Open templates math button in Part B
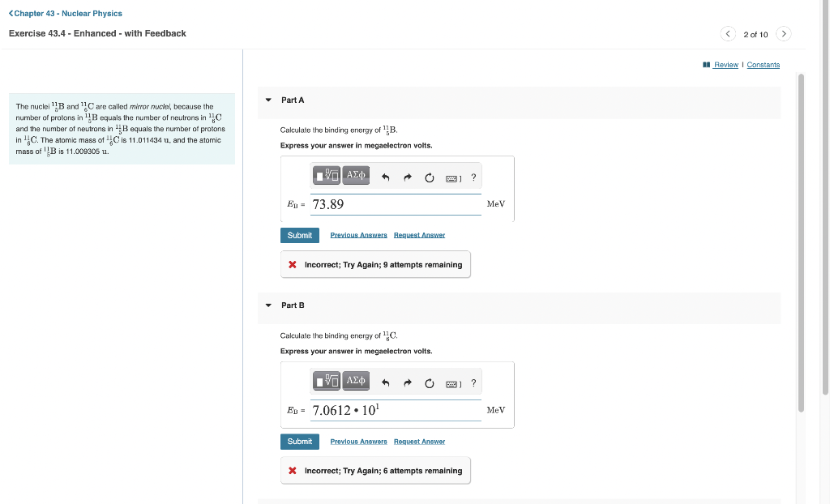 (326, 381)
